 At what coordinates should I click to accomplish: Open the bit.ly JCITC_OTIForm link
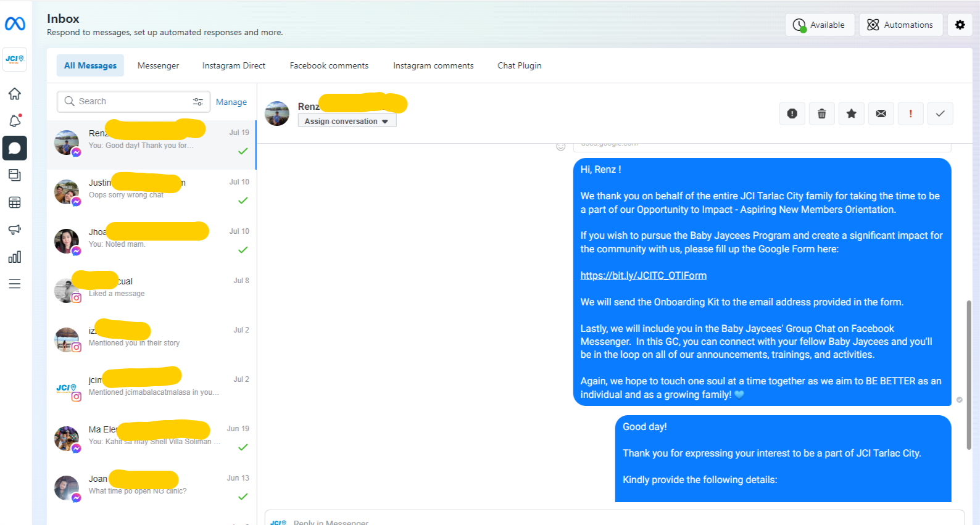click(x=643, y=276)
